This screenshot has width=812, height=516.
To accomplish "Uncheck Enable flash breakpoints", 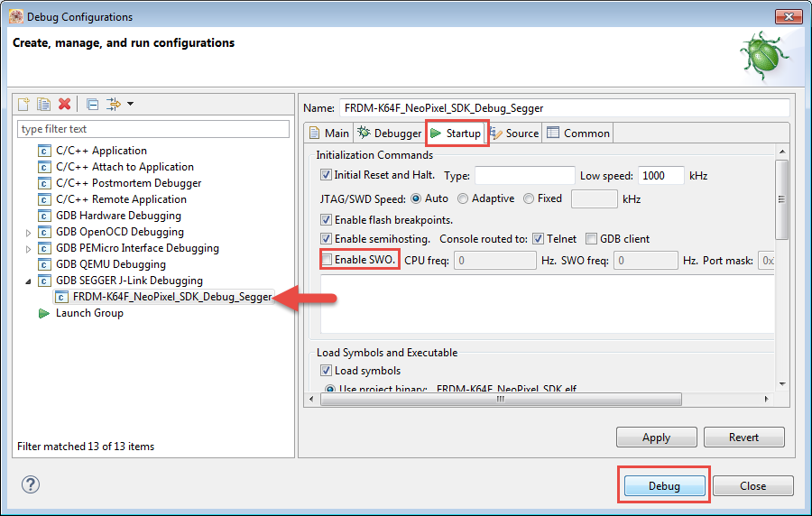I will pyautogui.click(x=327, y=219).
